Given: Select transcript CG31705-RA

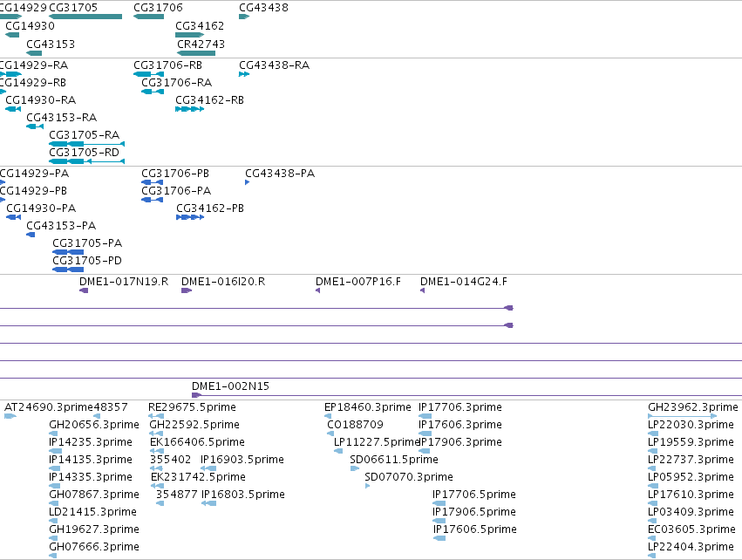Looking at the screenshot, I should point(86,144).
